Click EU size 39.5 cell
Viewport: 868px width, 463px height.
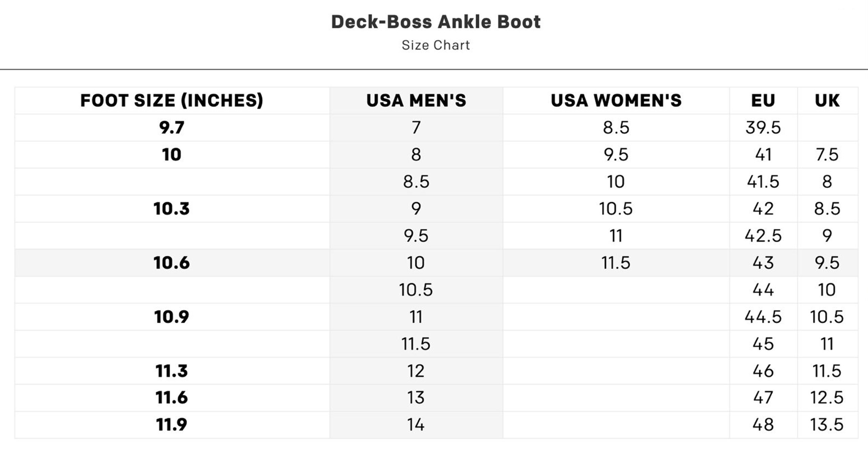(x=763, y=128)
